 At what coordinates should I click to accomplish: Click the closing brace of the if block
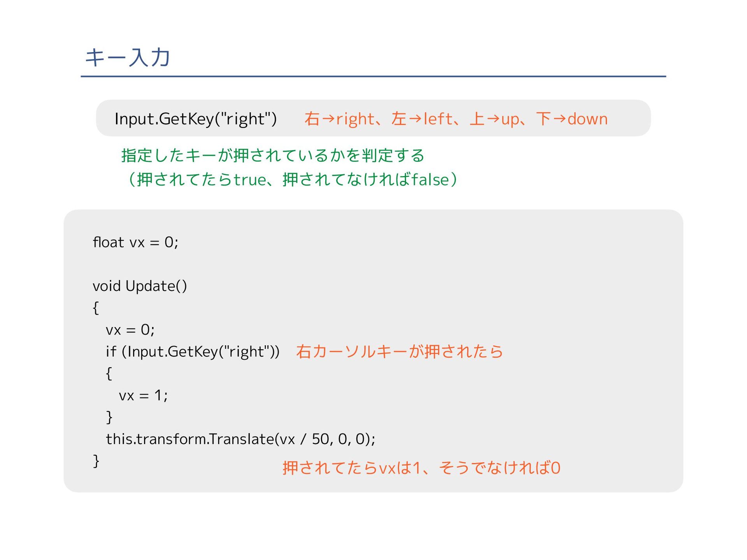click(x=109, y=417)
